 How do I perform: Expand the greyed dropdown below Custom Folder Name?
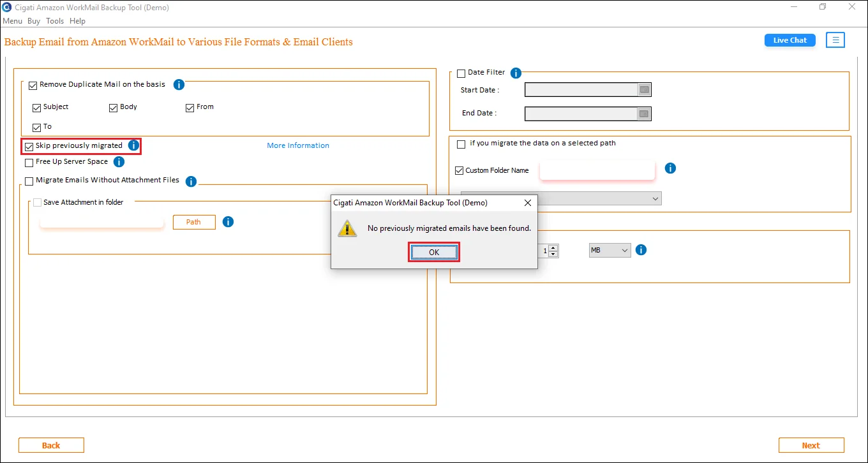tap(561, 199)
